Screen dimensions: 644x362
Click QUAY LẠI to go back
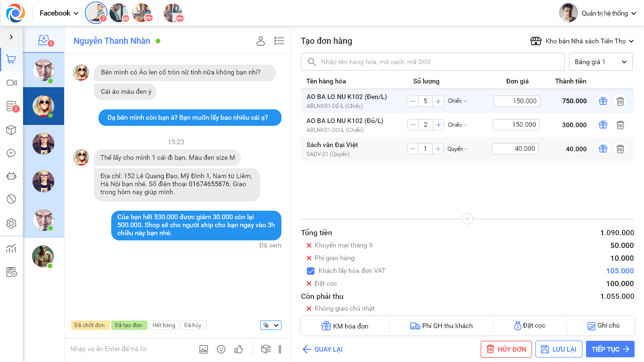pyautogui.click(x=322, y=349)
